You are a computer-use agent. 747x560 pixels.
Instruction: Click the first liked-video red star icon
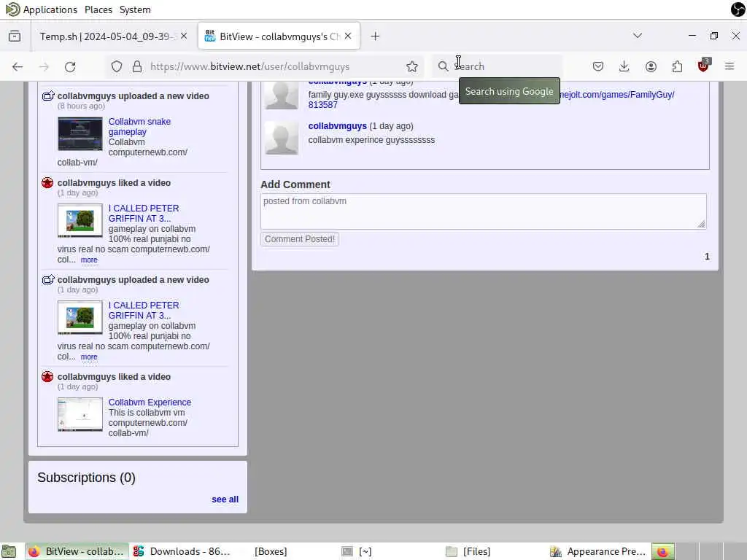pyautogui.click(x=47, y=183)
